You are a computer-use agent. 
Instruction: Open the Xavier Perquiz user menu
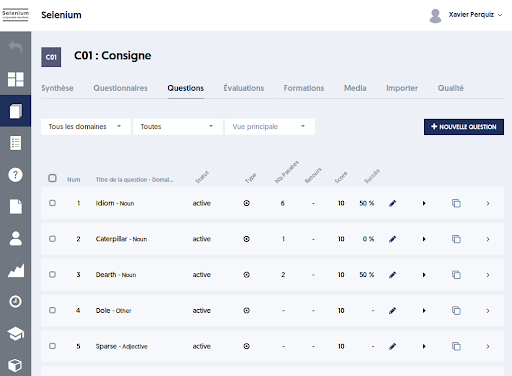point(475,15)
